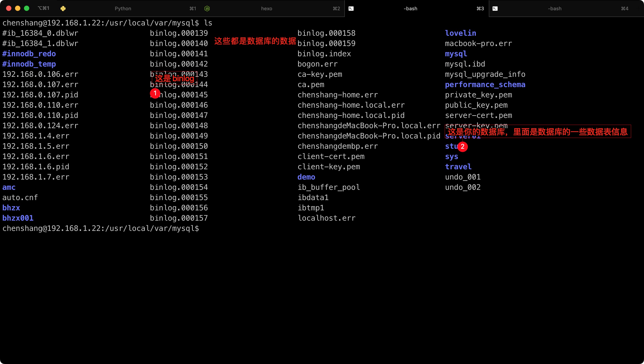Click the performance_schema directory name
The height and width of the screenshot is (364, 644).
(x=485, y=84)
